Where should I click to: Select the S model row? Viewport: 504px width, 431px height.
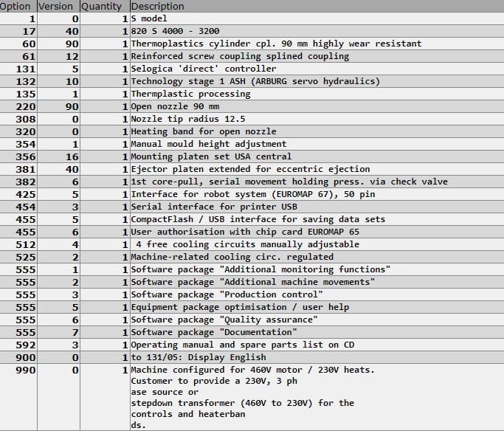click(252, 18)
